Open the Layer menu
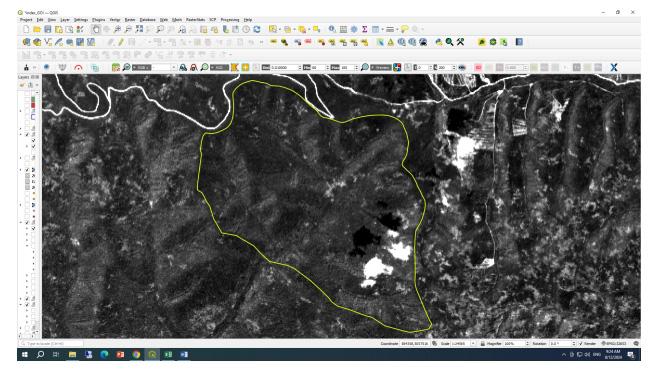 tap(65, 19)
